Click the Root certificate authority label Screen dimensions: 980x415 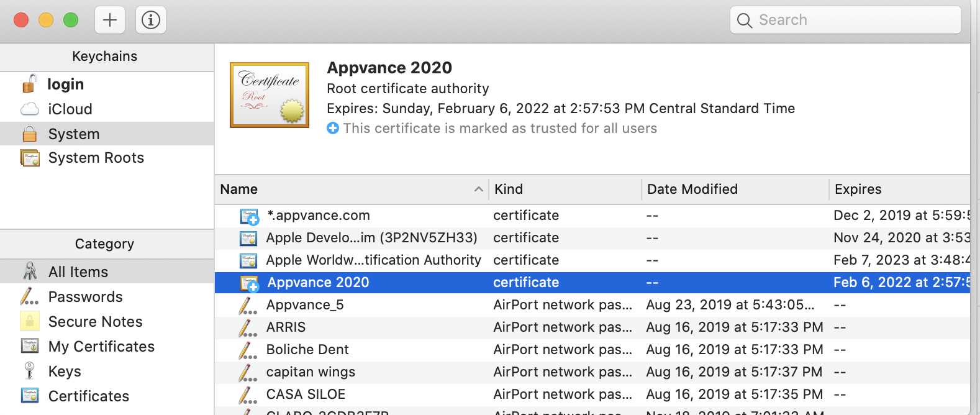coord(408,89)
